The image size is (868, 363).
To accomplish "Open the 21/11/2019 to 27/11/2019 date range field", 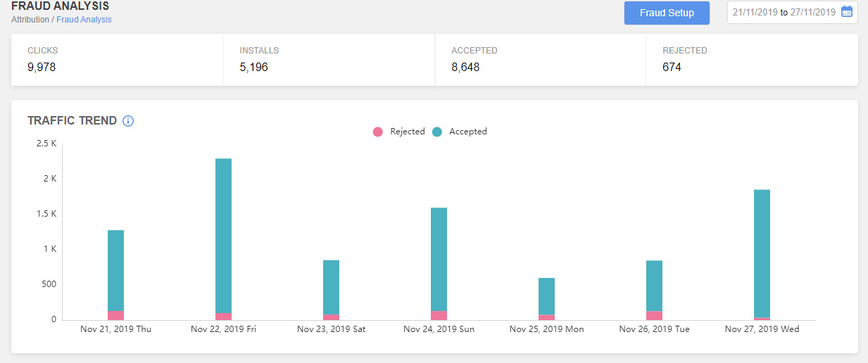I will (792, 12).
